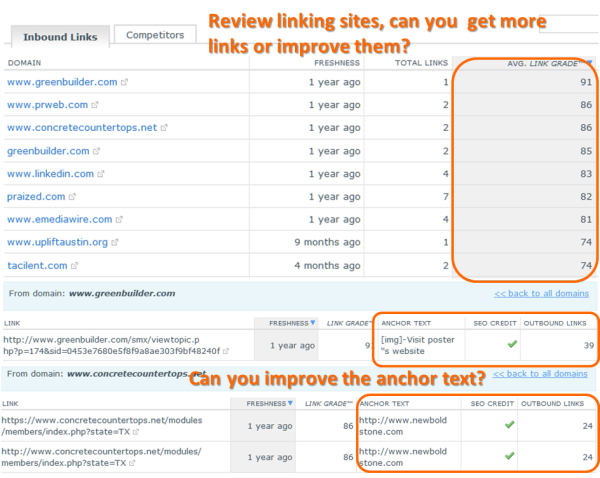Click '4 months ago' freshness for tacilent.com
Screen dimensions: 600x478
327,265
